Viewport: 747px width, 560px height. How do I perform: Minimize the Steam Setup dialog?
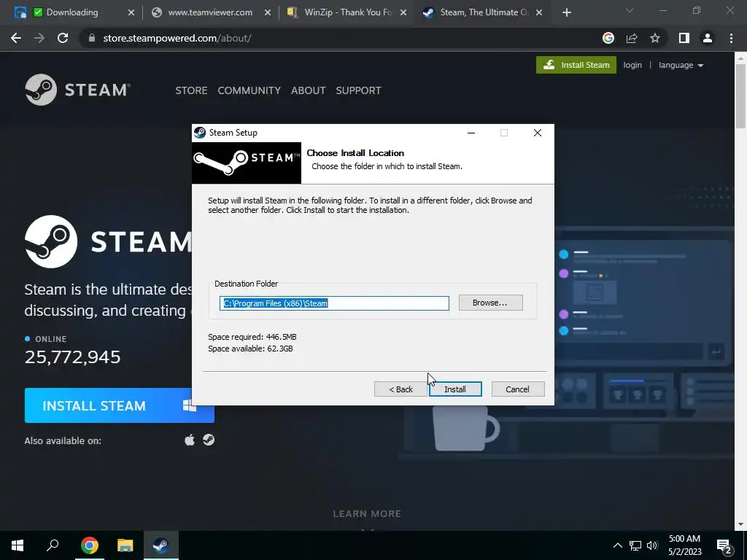point(471,133)
